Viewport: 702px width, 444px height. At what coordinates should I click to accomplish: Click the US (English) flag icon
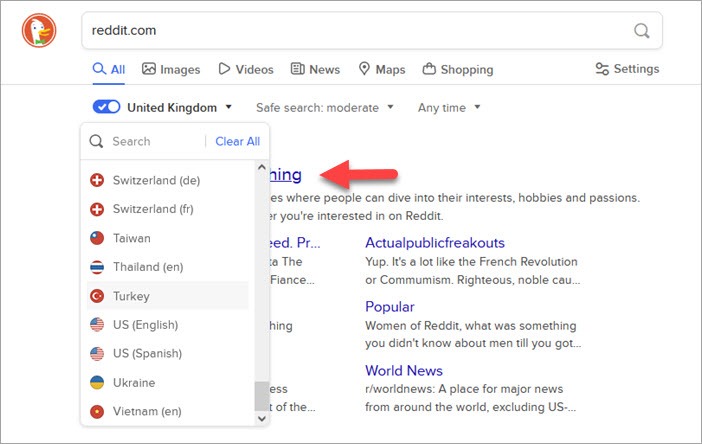coord(97,324)
